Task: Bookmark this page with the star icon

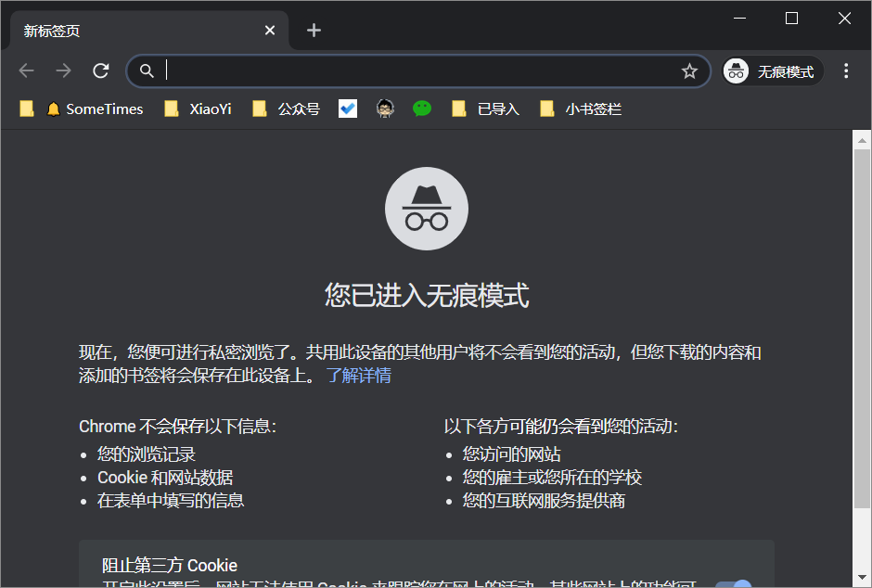Action: pyautogui.click(x=689, y=71)
